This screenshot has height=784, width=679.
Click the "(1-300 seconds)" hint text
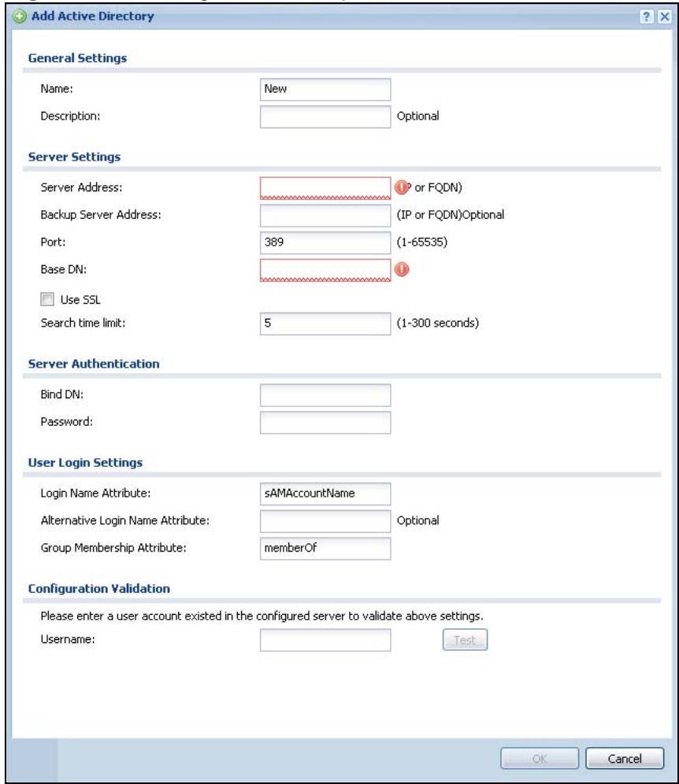(x=438, y=323)
